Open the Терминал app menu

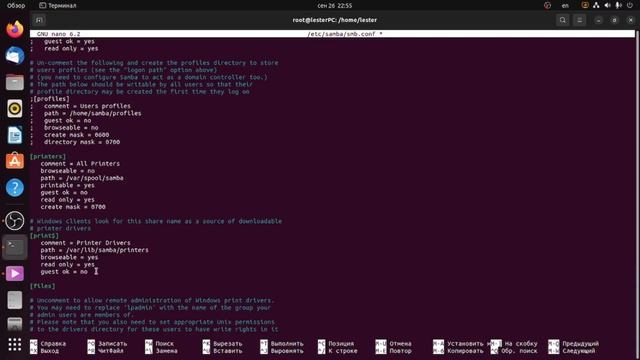[x=58, y=6]
